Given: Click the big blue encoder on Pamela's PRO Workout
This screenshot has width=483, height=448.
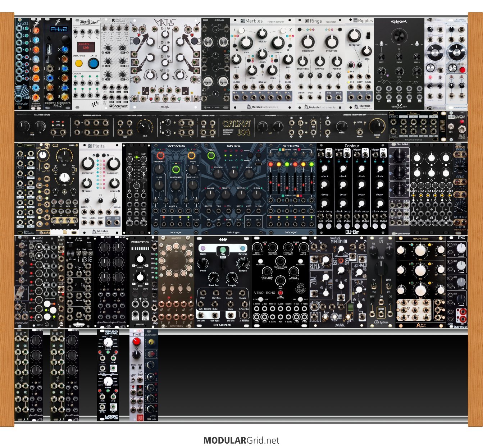Looking at the screenshot, I should pyautogui.click(x=93, y=63).
